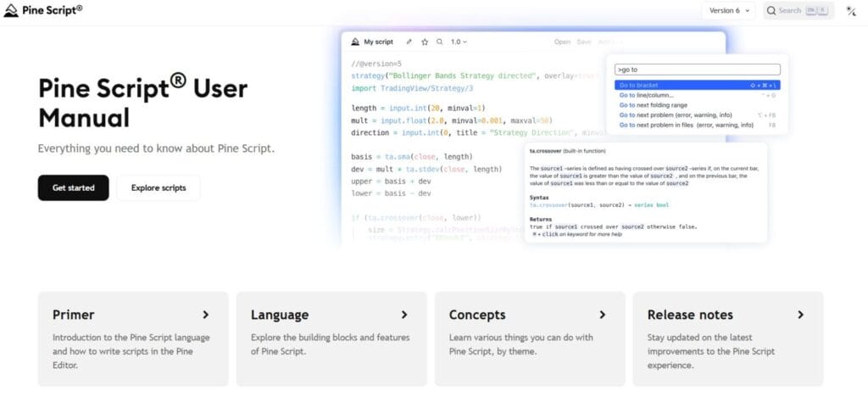Open the Version 6 dropdown

728,11
